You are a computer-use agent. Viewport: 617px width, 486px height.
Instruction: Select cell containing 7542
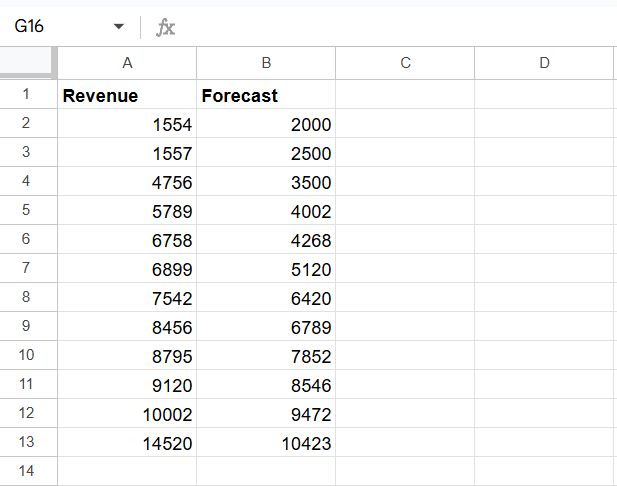coord(127,297)
